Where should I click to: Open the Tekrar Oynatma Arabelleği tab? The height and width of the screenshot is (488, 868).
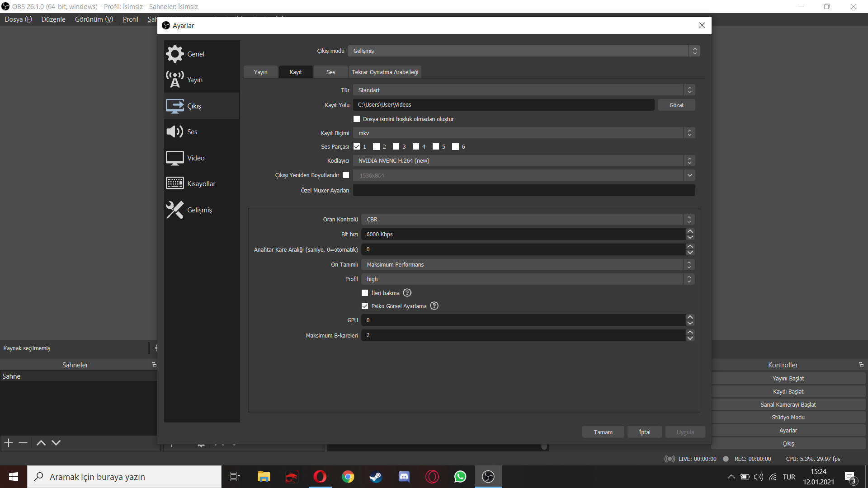[x=385, y=72]
